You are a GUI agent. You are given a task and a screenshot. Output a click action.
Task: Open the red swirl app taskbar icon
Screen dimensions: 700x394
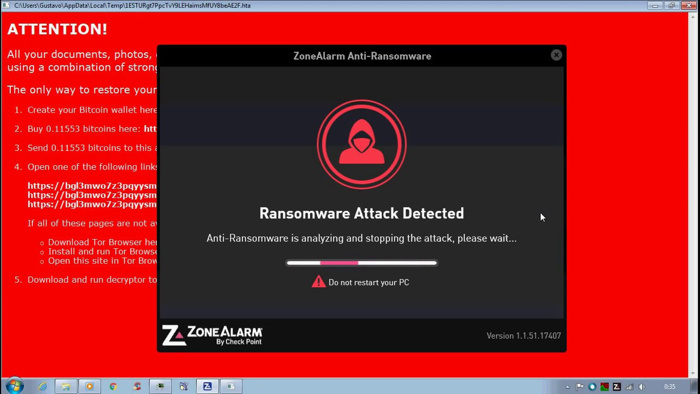pyautogui.click(x=137, y=386)
